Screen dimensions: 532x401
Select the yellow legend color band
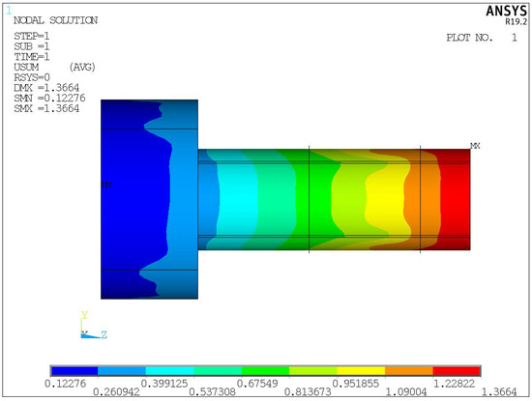point(361,371)
